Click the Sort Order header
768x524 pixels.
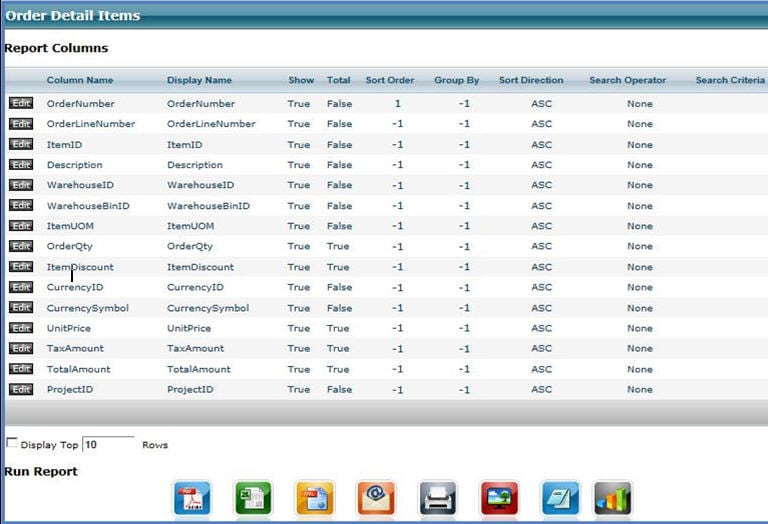[390, 80]
